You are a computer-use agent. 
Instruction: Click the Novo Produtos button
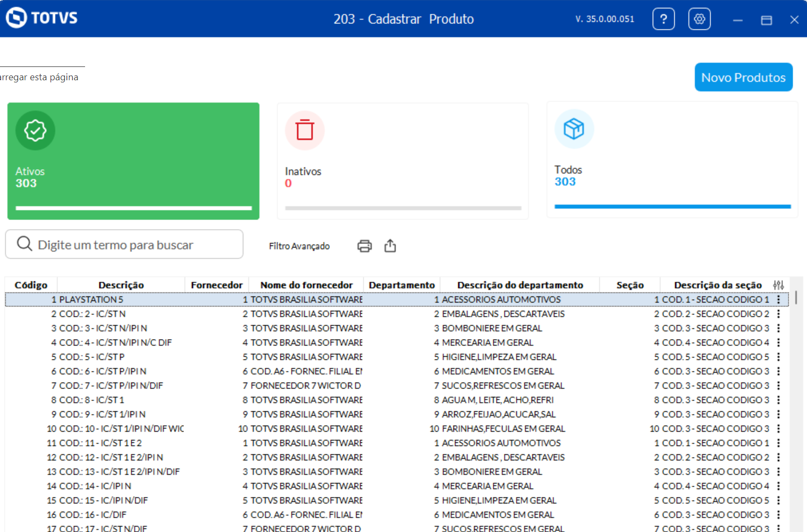pyautogui.click(x=744, y=77)
